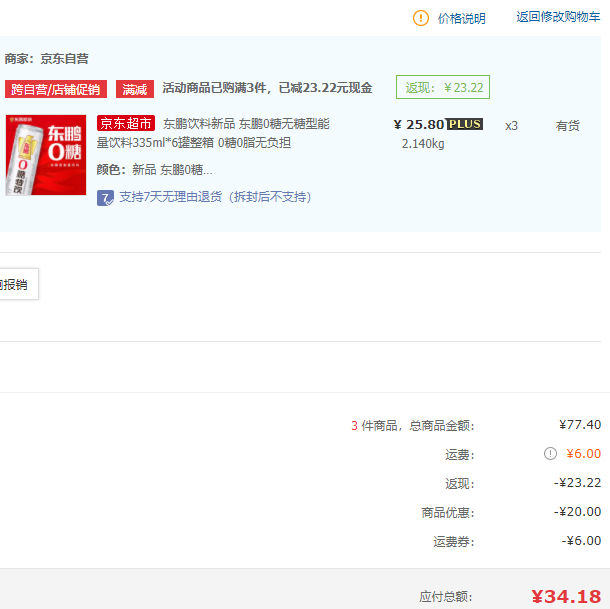The width and height of the screenshot is (610, 609).
Task: Click the ¥25.80 unit price
Action: pos(419,125)
